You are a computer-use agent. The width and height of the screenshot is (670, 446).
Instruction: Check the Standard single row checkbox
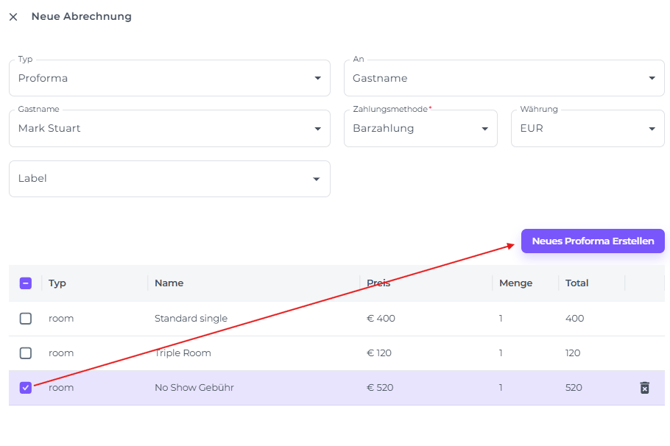click(x=26, y=319)
